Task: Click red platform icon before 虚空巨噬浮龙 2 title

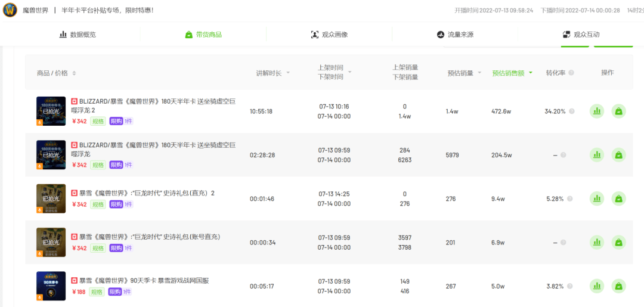Action: pos(75,101)
